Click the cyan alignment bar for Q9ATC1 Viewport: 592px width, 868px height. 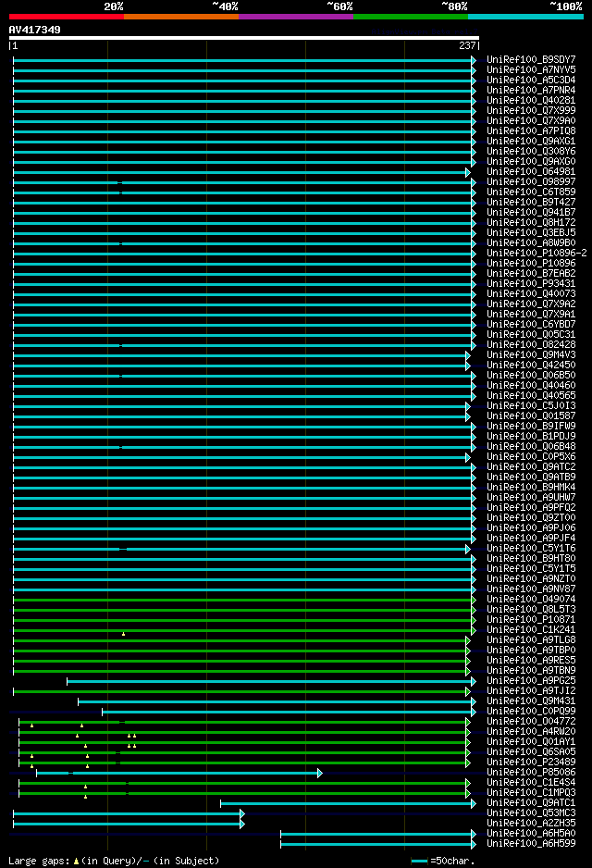348,803
